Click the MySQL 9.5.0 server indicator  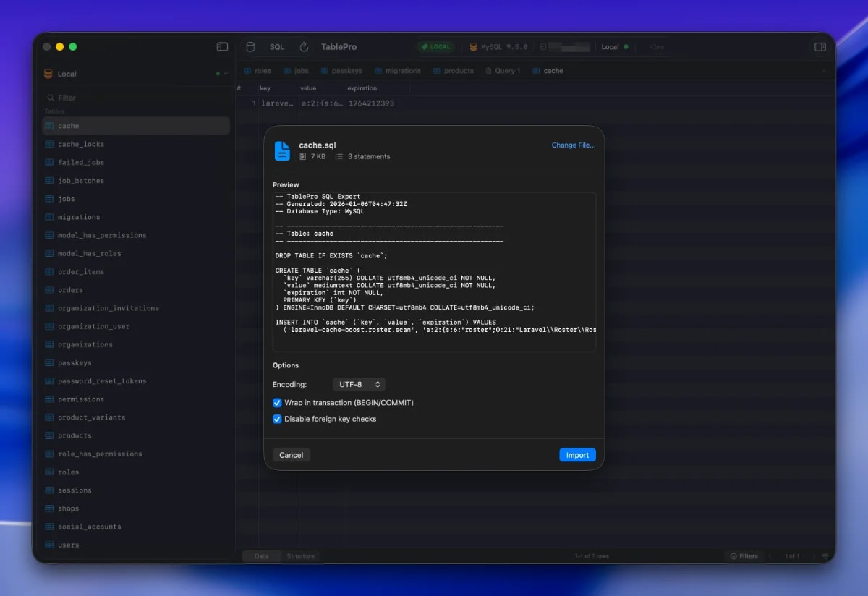tap(501, 46)
